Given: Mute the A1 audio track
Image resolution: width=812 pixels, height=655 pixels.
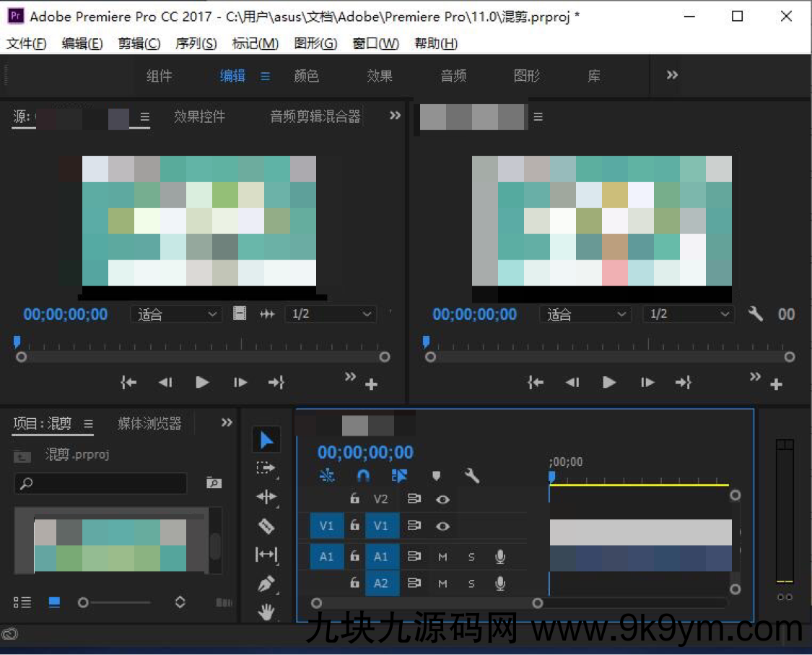Looking at the screenshot, I should [442, 557].
